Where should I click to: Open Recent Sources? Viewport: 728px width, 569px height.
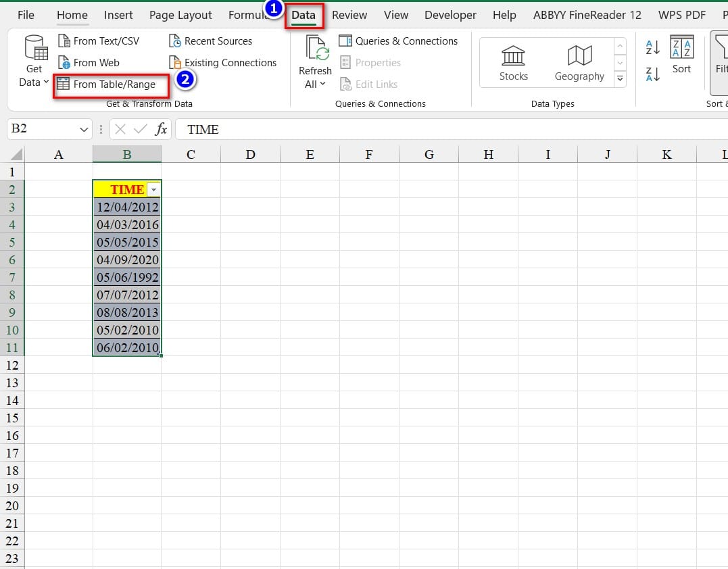(x=210, y=41)
